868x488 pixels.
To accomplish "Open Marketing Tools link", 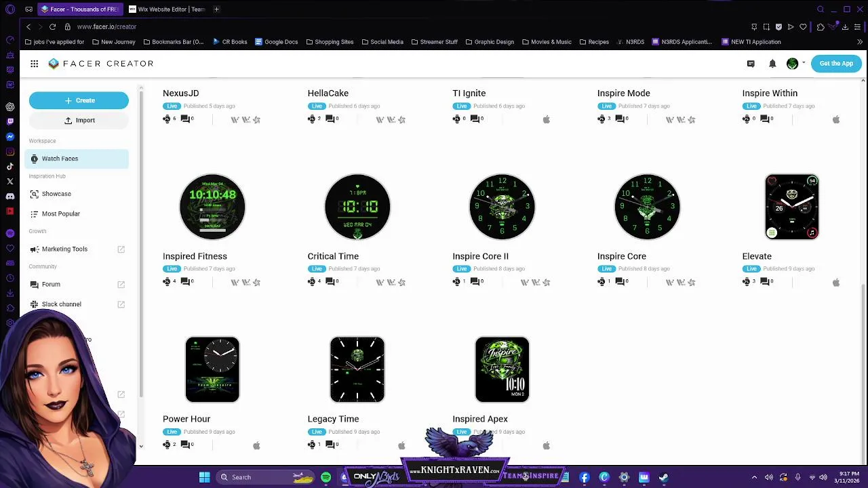I will (64, 249).
